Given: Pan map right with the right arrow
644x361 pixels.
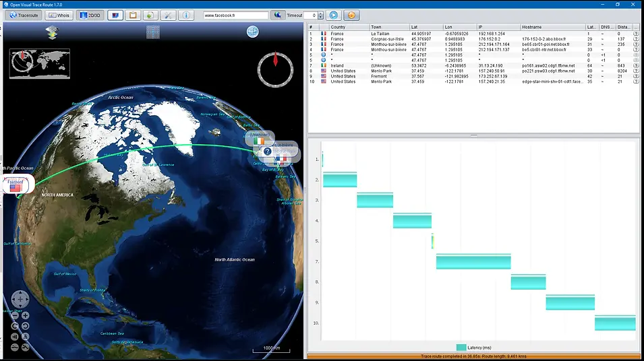Looking at the screenshot, I should (26, 300).
